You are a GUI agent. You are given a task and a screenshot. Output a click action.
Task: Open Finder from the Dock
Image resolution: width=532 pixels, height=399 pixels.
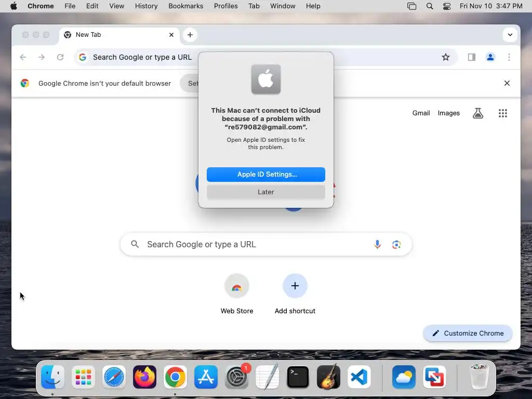pos(52,377)
